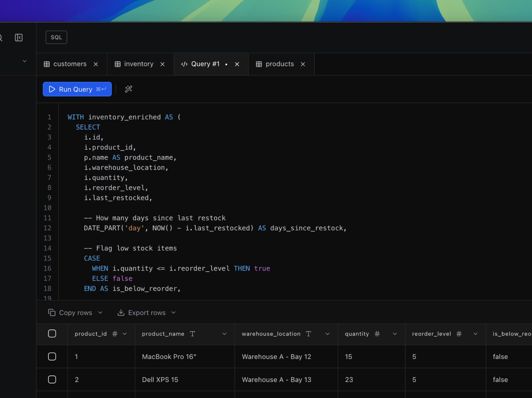The height and width of the screenshot is (398, 532).
Task: Collapse the left sidebar panel
Action: 18,37
